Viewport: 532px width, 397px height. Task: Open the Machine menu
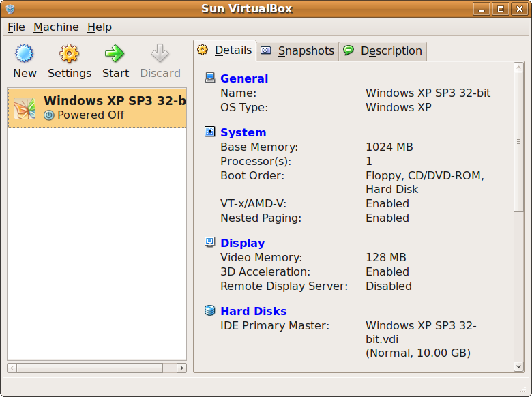pos(56,27)
